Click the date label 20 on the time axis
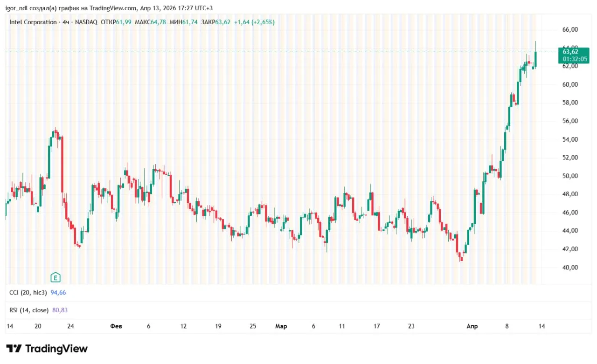The width and height of the screenshot is (597, 364). click(x=38, y=326)
